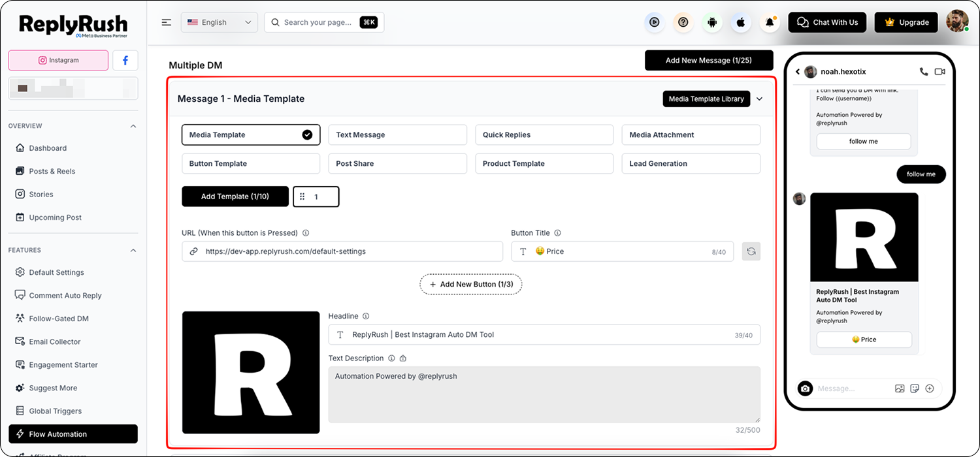Open Flow Automation in sidebar

tap(73, 434)
